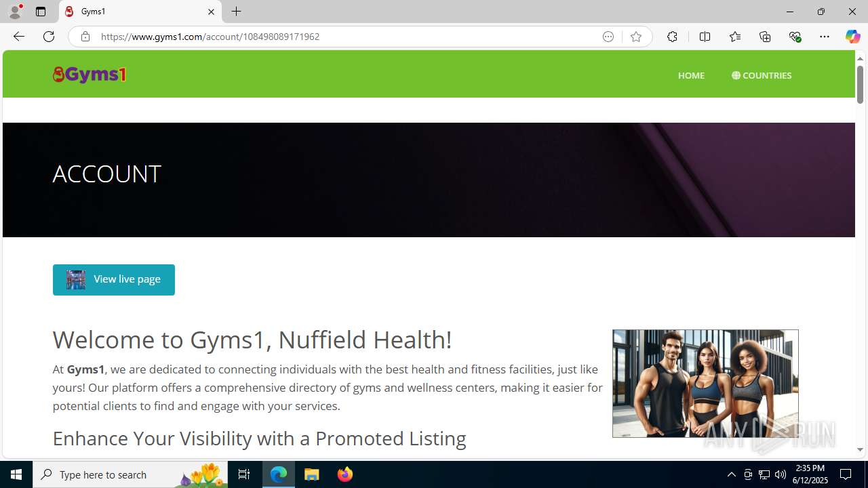Open the Extensions puzzle icon
The image size is (868, 488).
pyautogui.click(x=672, y=37)
